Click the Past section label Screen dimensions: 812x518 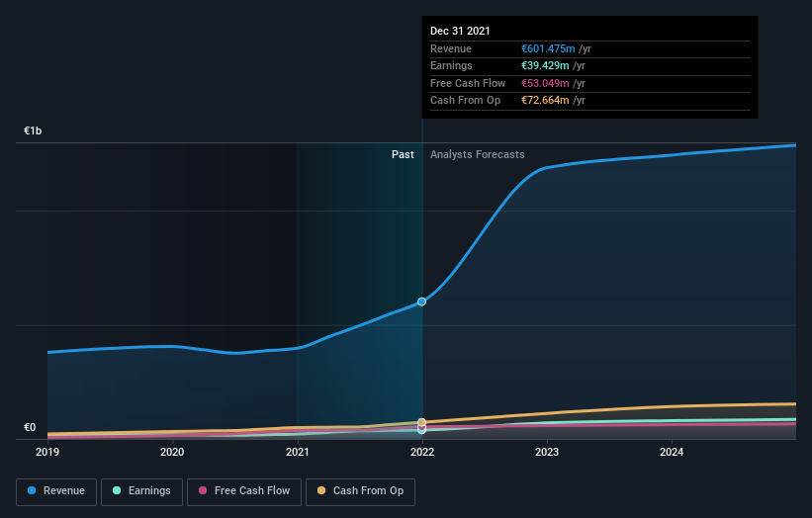coord(403,154)
